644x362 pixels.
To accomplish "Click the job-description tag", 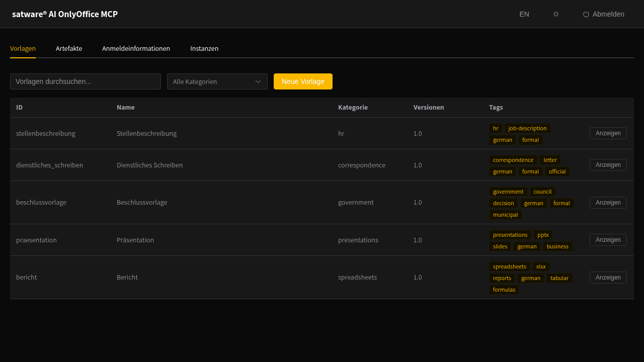I will click(x=527, y=128).
